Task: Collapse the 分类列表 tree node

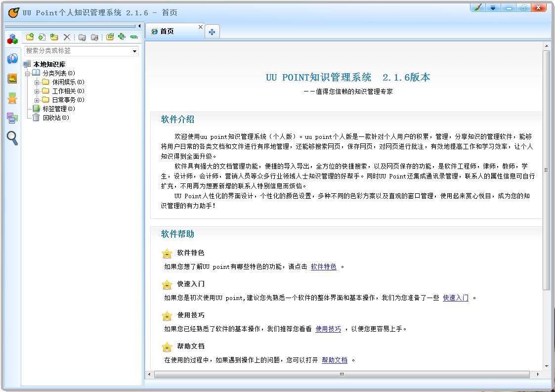Action: pos(28,73)
